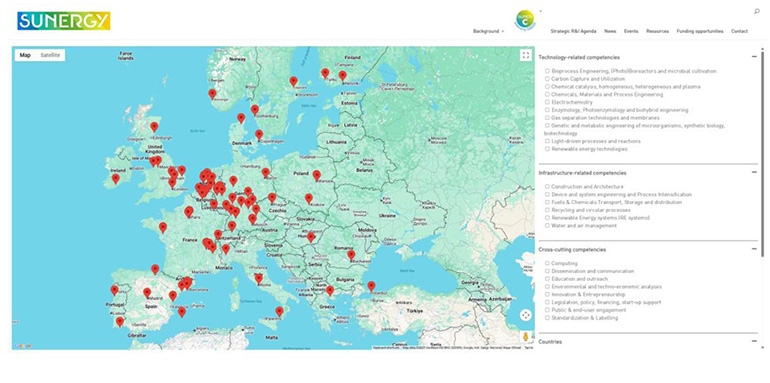Screen dimensions: 770x383
Task: Open Street View pegman icon
Action: (525, 337)
